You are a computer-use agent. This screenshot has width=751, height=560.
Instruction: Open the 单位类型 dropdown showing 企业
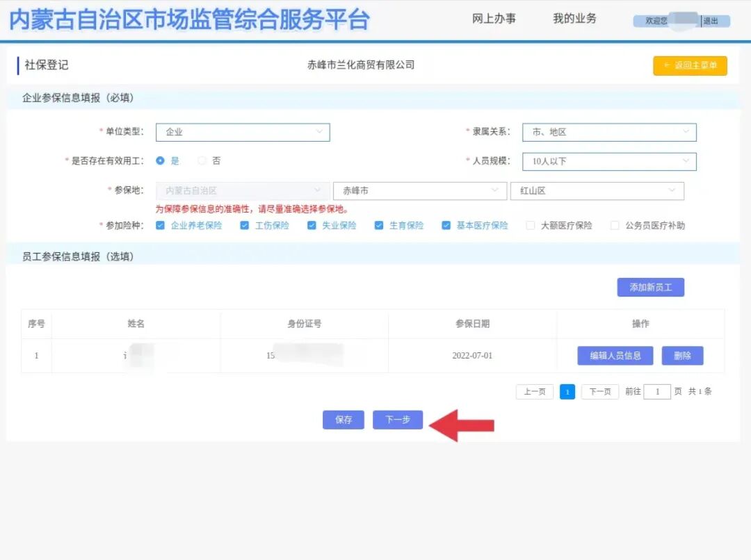(243, 132)
